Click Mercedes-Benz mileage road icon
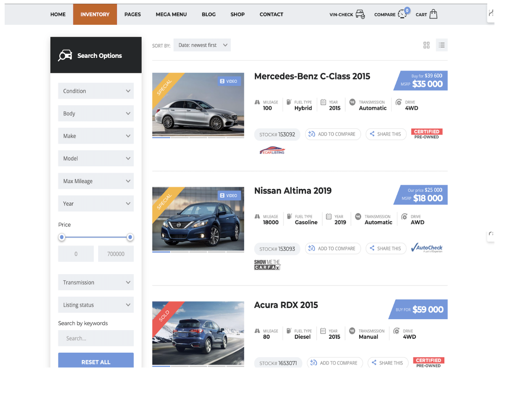The height and width of the screenshot is (395, 532). click(257, 102)
